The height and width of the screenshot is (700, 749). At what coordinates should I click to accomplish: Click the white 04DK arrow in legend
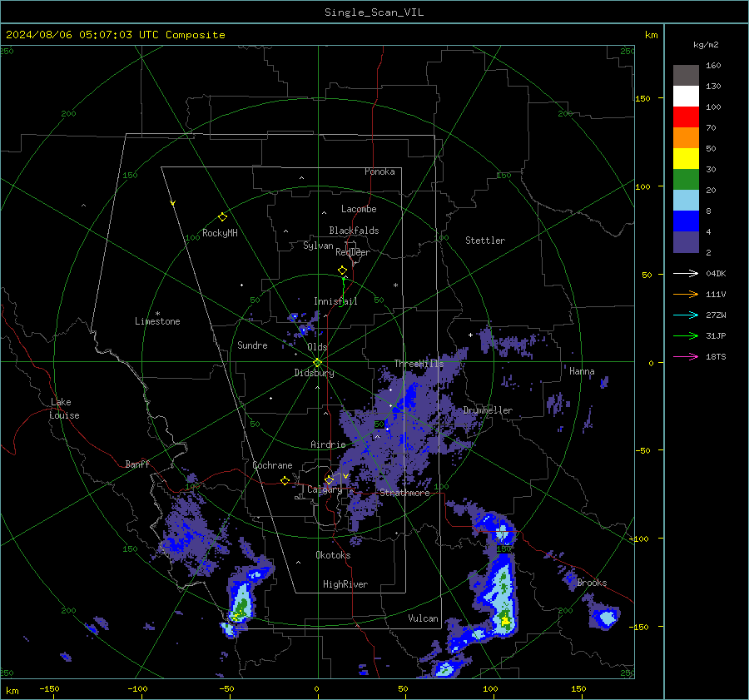[686, 273]
